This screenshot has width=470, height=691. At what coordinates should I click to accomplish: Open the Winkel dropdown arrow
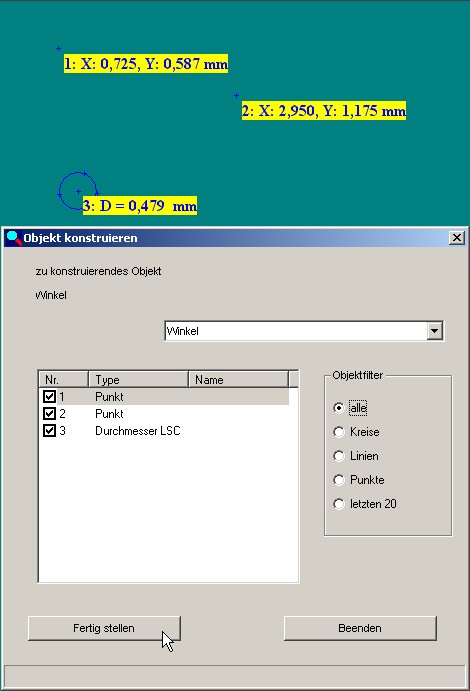tap(434, 331)
